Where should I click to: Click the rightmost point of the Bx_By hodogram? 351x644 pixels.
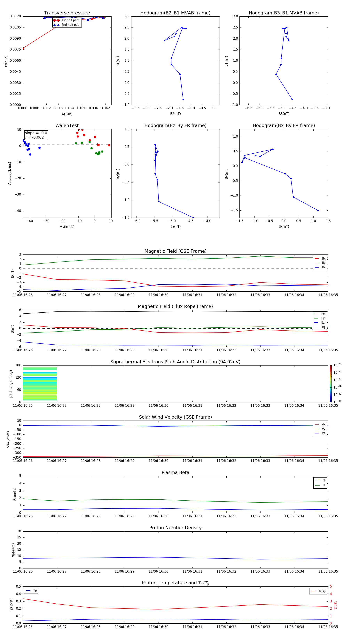(318, 211)
